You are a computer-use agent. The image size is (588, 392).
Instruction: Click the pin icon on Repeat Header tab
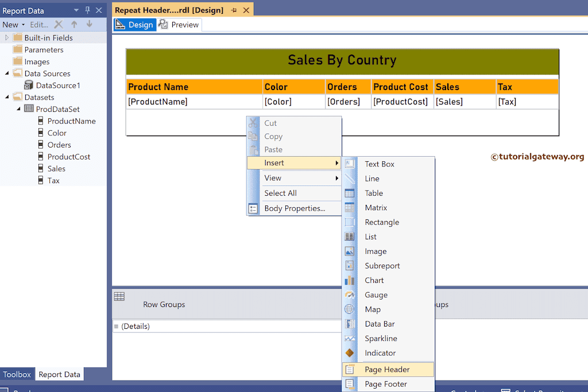(x=234, y=10)
